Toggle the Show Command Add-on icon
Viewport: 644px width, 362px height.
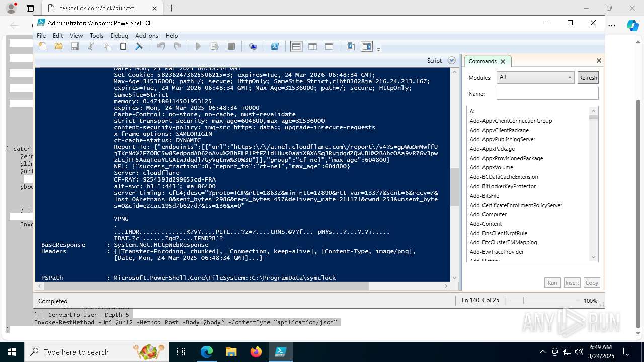click(367, 47)
